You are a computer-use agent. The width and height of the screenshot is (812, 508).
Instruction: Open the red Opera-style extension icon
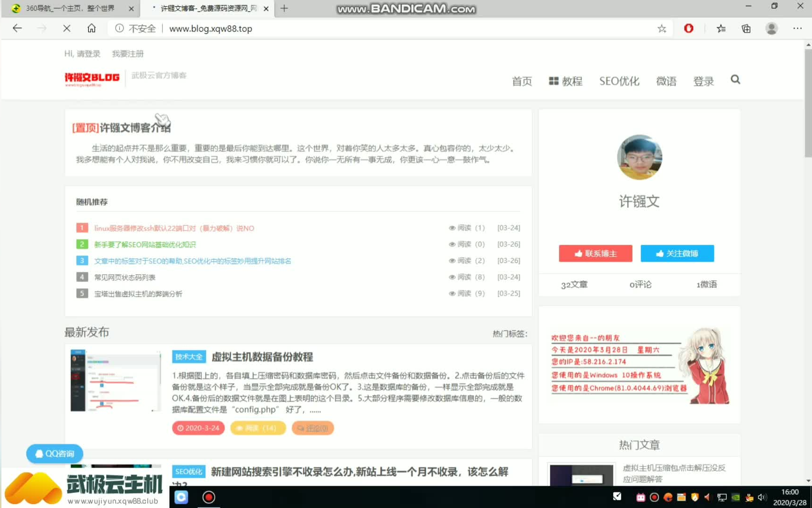688,28
